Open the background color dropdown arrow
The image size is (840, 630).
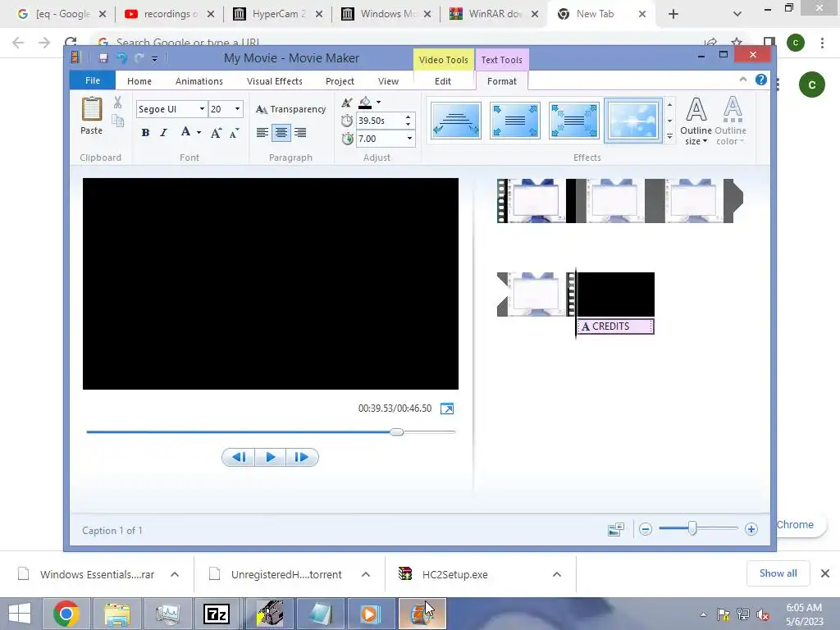coord(379,103)
